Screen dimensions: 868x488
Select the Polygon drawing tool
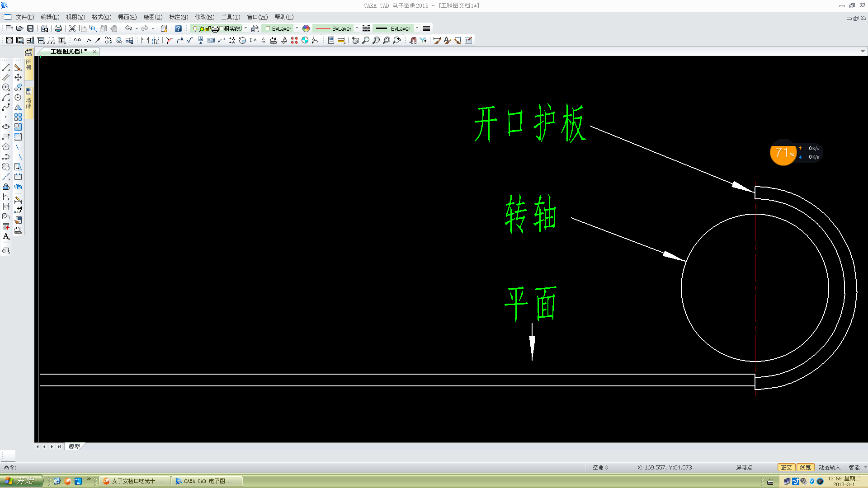pos(6,147)
